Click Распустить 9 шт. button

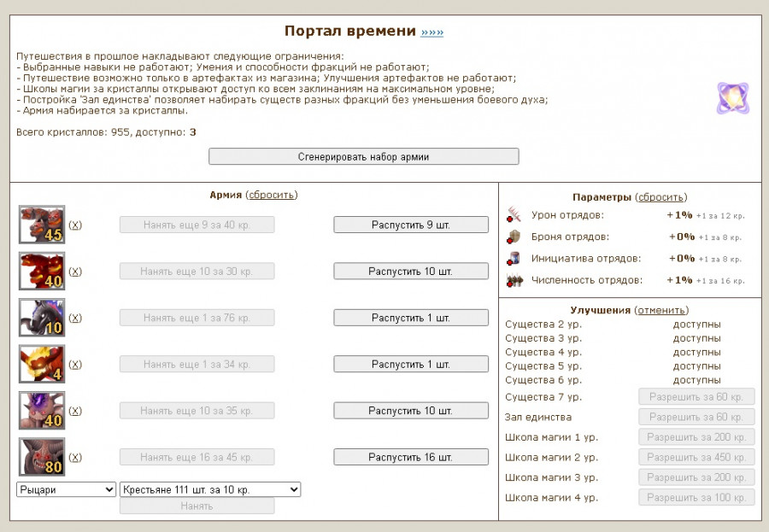click(411, 225)
